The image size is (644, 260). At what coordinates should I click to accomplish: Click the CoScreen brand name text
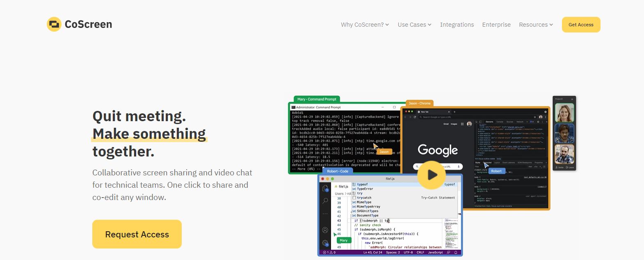[x=89, y=25]
